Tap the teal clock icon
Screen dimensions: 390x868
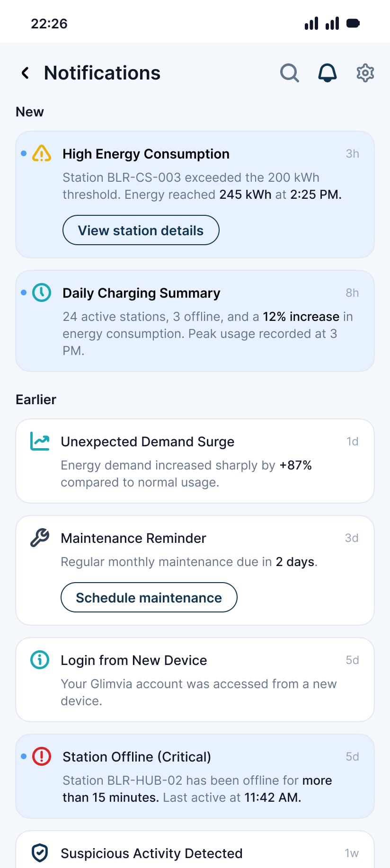coord(42,292)
